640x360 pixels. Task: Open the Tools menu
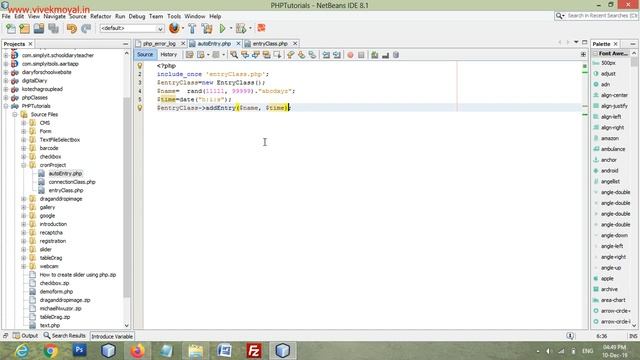pos(174,16)
